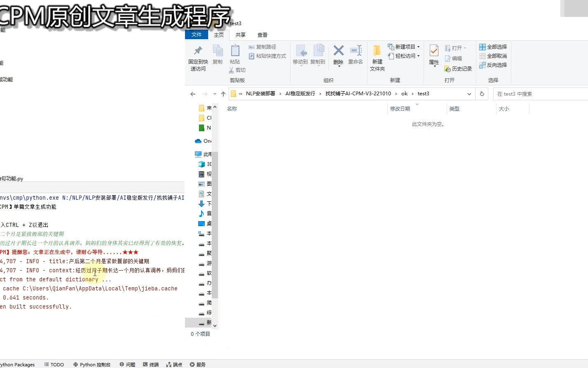The height and width of the screenshot is (368, 588).
Task: Click Select none (全部取消)
Action: 493,56
